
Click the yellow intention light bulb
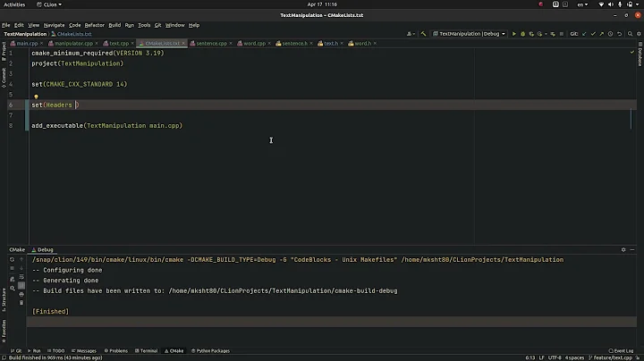pyautogui.click(x=36, y=97)
